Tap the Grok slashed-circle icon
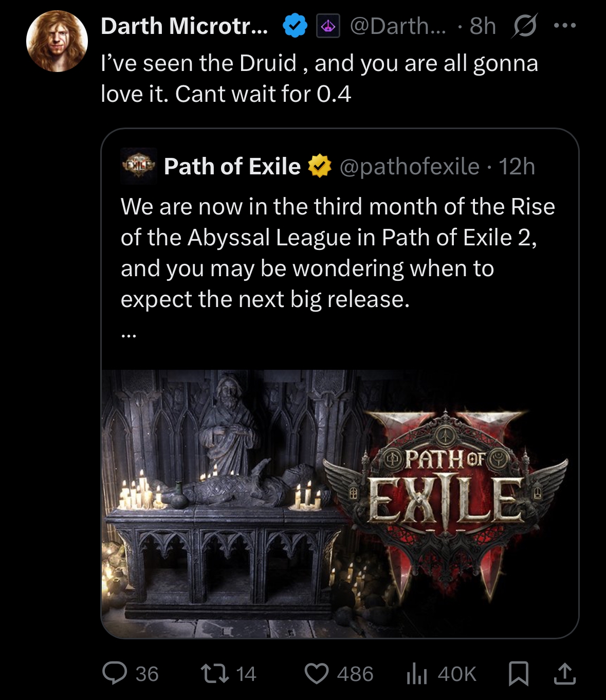Image resolution: width=606 pixels, height=700 pixels. pos(524,26)
